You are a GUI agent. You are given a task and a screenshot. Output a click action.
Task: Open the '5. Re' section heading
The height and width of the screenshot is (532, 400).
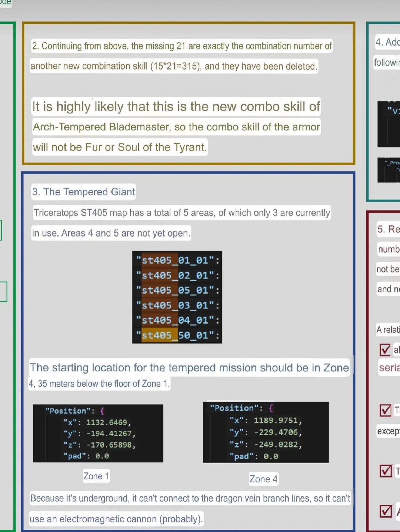point(388,229)
